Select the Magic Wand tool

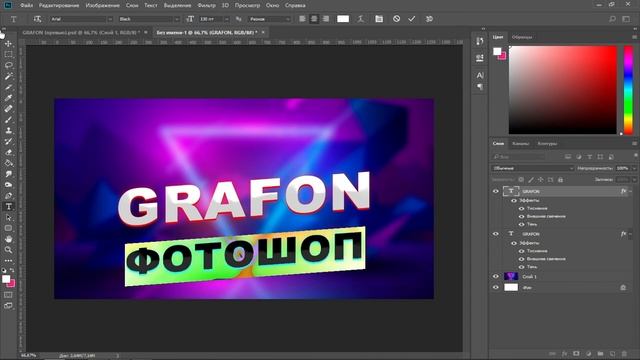point(8,76)
